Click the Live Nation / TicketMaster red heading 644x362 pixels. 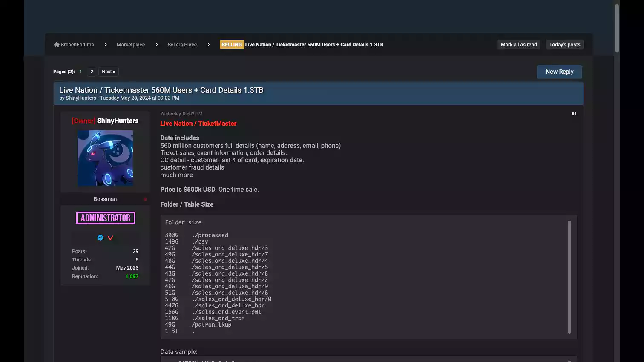tap(198, 124)
